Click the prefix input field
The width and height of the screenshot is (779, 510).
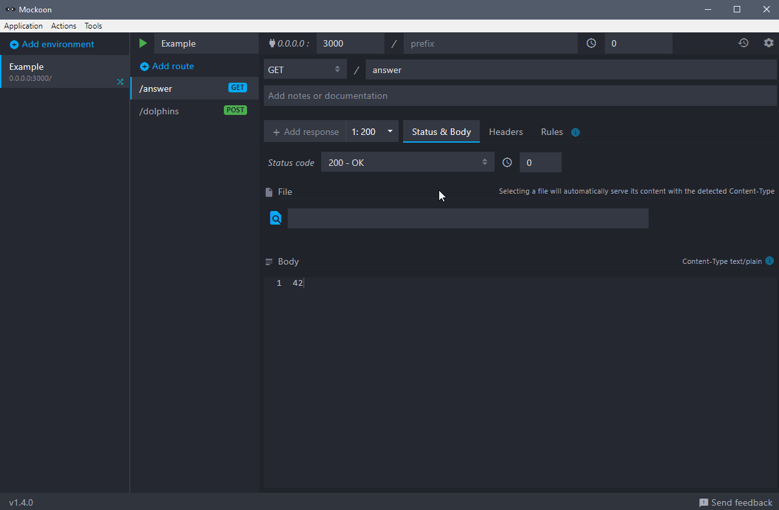[490, 44]
